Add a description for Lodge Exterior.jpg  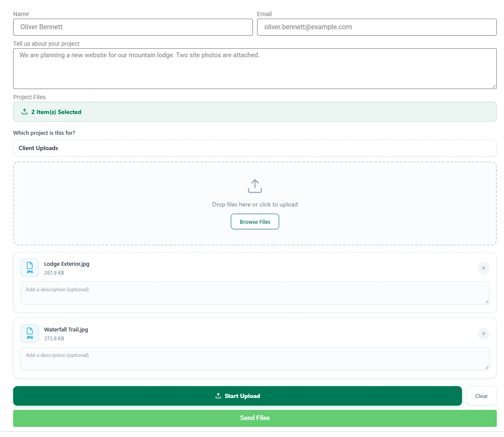click(255, 293)
